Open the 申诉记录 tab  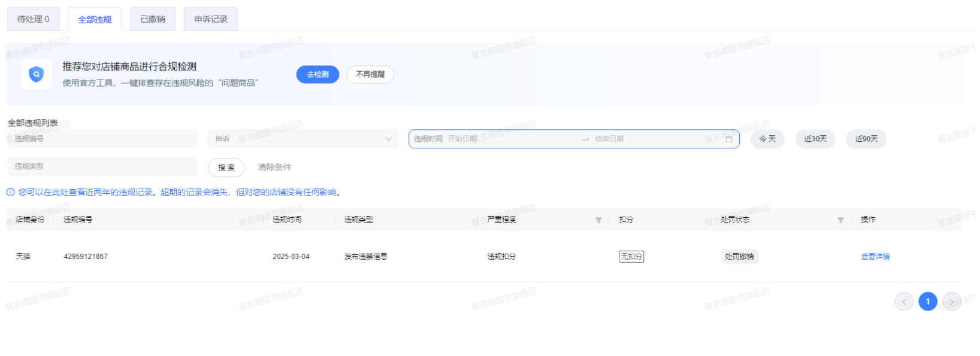tap(211, 19)
